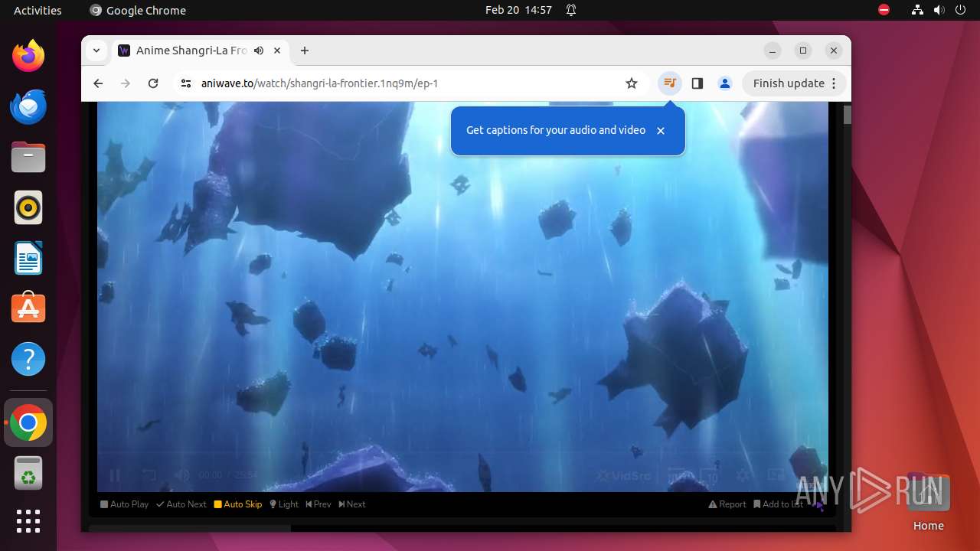980x551 pixels.
Task: Go to the Next episode
Action: (x=352, y=504)
